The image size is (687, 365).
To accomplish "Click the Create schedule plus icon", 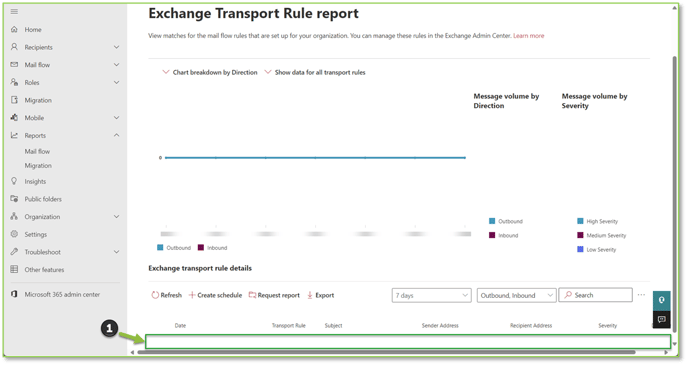I will tap(192, 295).
